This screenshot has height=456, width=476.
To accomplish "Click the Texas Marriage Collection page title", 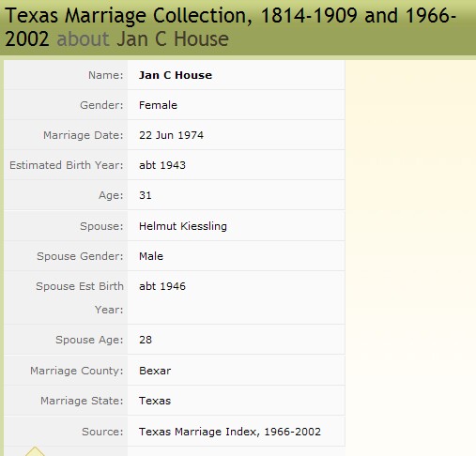I will tap(230, 27).
